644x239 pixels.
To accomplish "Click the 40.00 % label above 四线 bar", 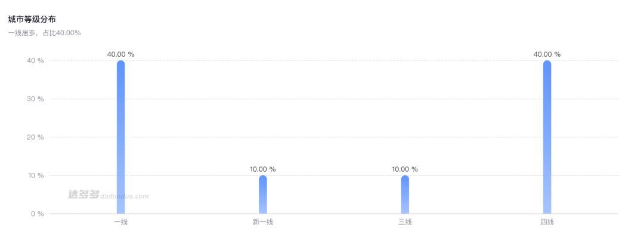I will 547,54.
